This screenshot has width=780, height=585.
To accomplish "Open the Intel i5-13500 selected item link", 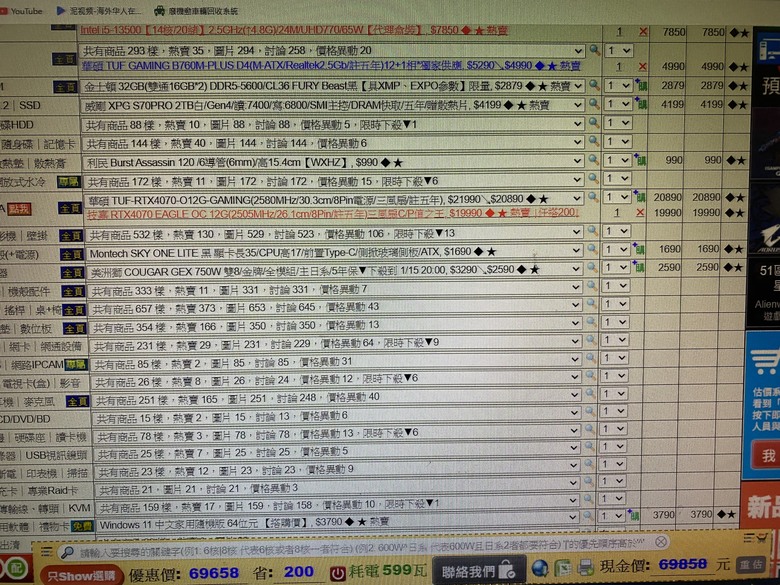I will point(294,30).
